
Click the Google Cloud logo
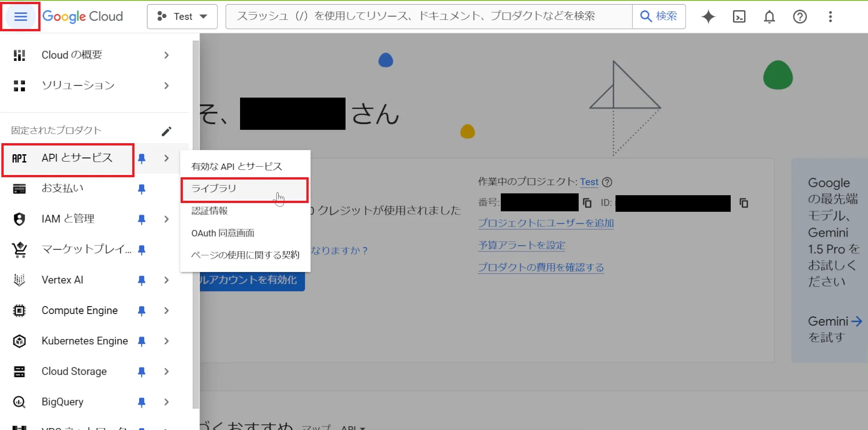pos(83,17)
